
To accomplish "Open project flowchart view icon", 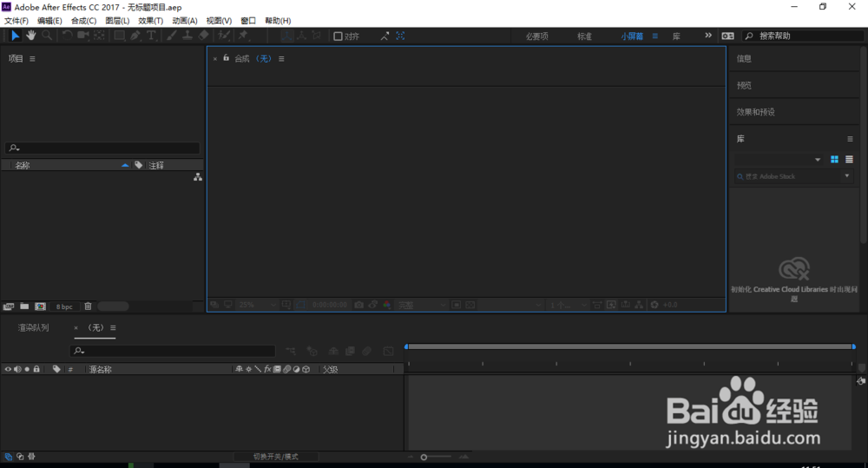I will click(198, 177).
